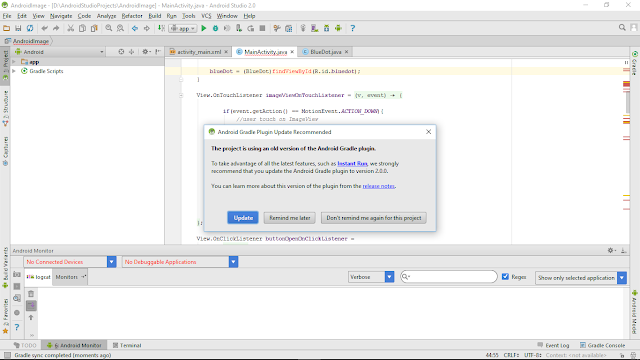
Task: Open the Terminal tool window
Action: click(x=127, y=345)
